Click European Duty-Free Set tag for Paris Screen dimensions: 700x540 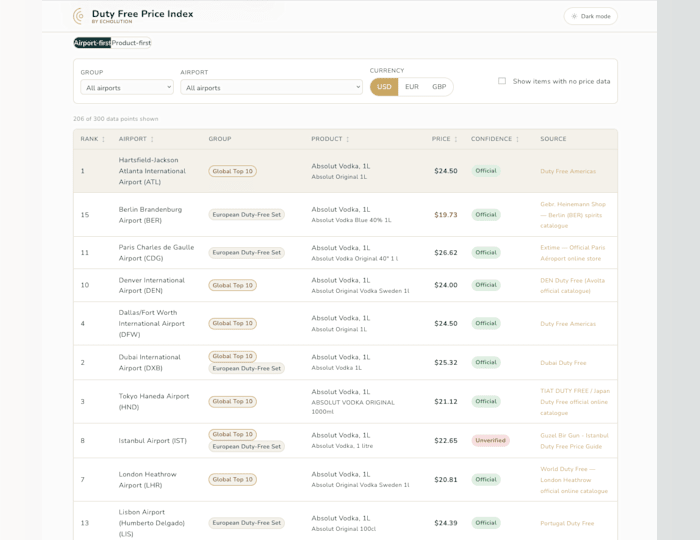click(x=246, y=253)
